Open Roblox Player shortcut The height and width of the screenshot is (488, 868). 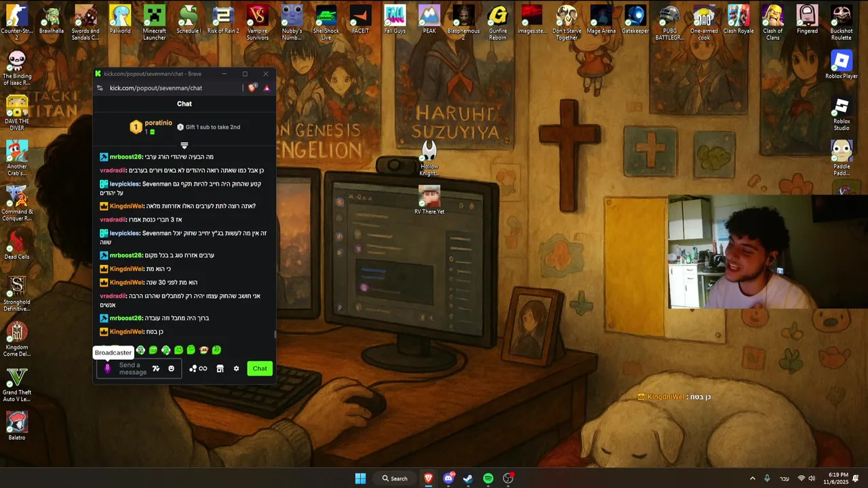[842, 65]
